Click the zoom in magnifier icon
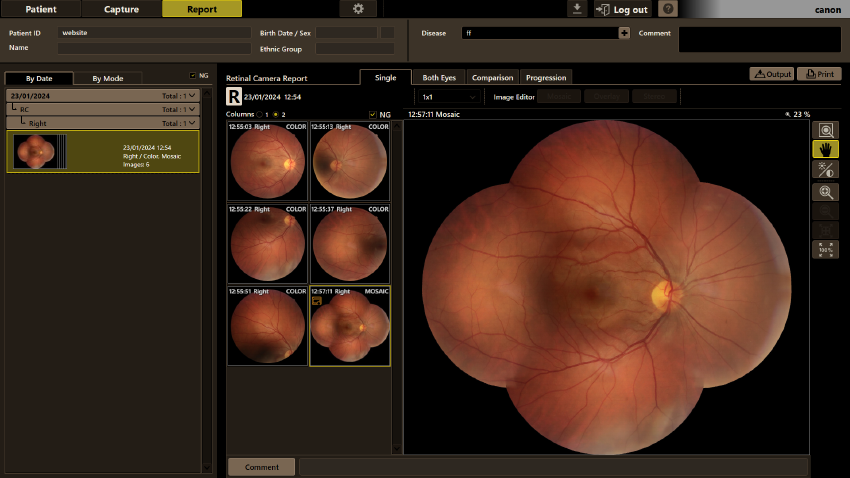The width and height of the screenshot is (850, 478). [825, 192]
